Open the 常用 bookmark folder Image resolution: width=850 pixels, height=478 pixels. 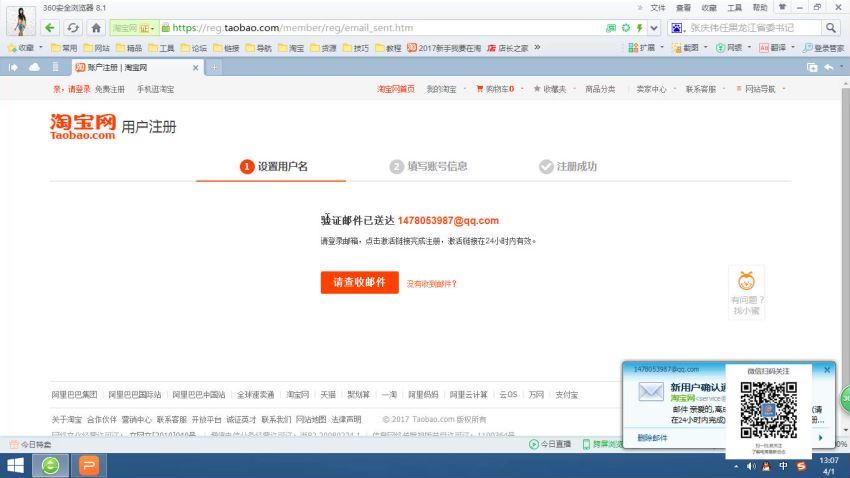[x=63, y=48]
